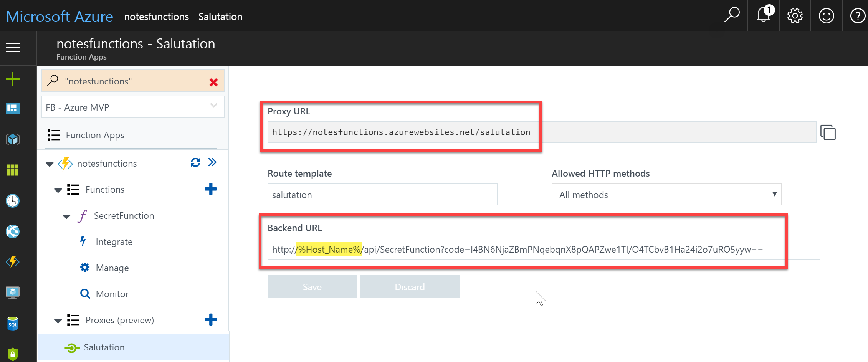
Task: Open All resources grid icon
Action: tap(13, 170)
